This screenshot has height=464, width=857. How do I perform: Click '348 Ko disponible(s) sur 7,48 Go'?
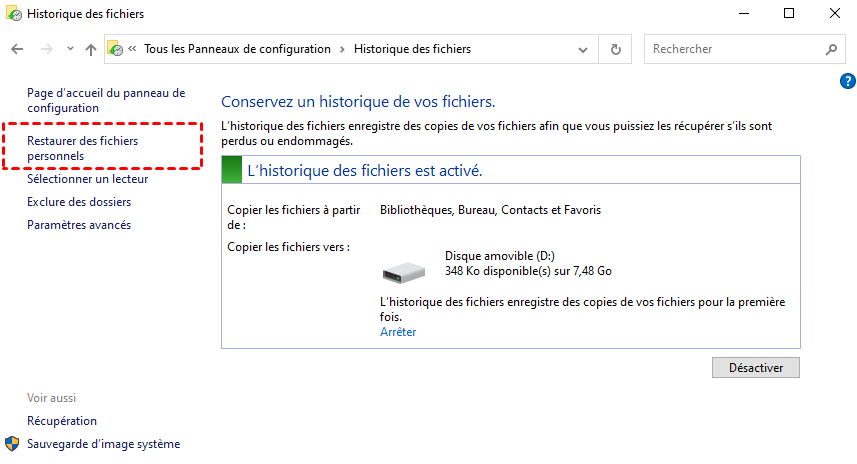coord(528,271)
